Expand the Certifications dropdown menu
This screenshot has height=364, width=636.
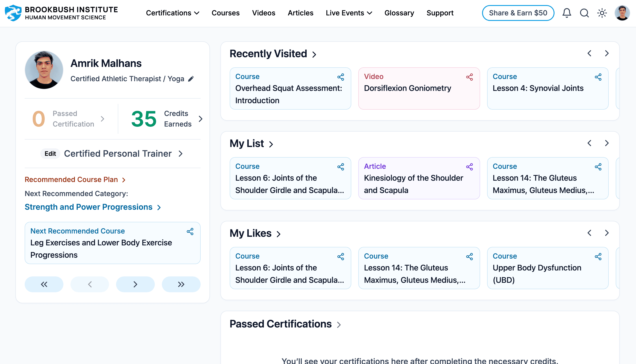click(x=173, y=13)
